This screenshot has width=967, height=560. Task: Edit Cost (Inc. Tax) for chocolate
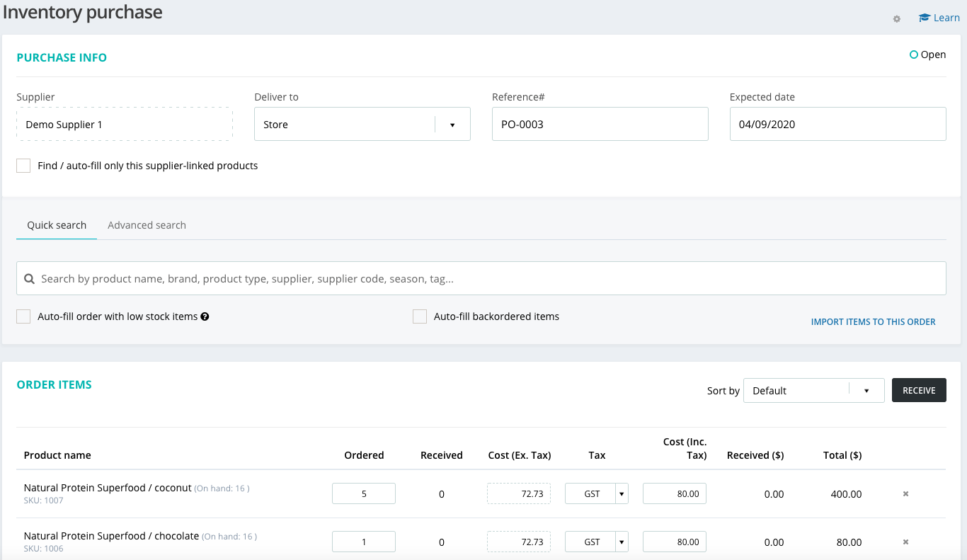coord(675,542)
